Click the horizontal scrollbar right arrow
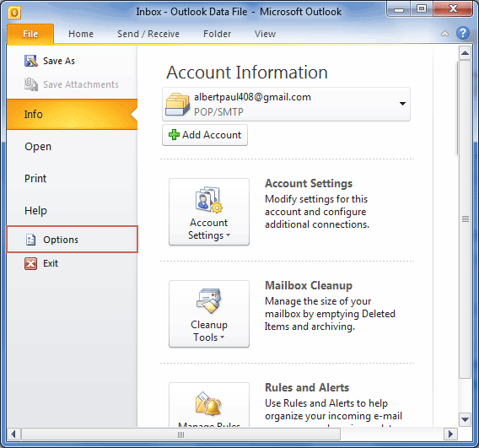Screen dimensions: 479x448 click(450, 434)
